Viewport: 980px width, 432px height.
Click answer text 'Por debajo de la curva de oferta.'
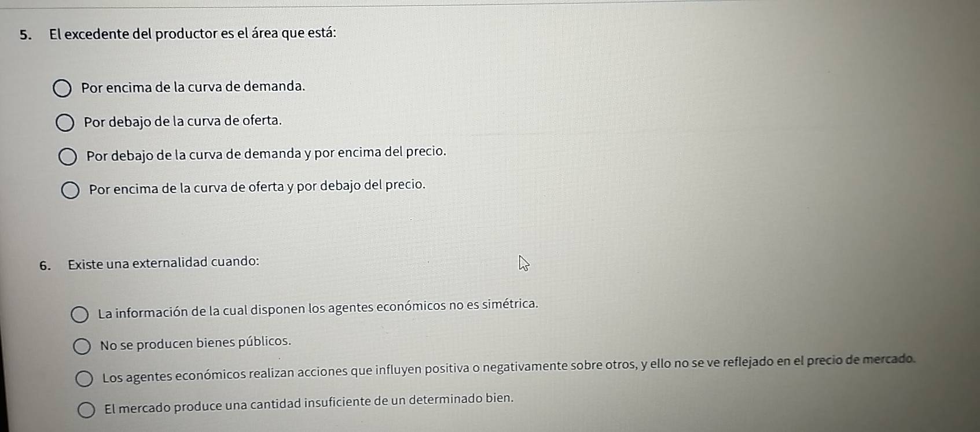(183, 121)
